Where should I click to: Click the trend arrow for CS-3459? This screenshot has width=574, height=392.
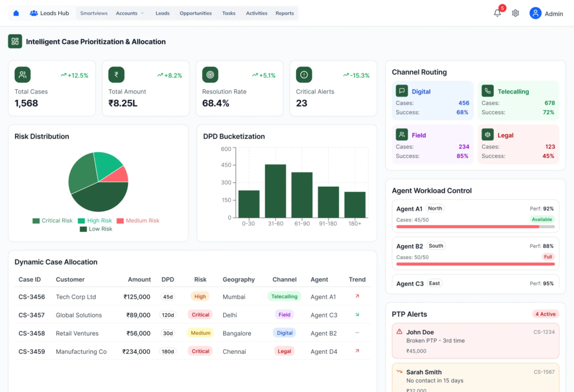click(357, 351)
